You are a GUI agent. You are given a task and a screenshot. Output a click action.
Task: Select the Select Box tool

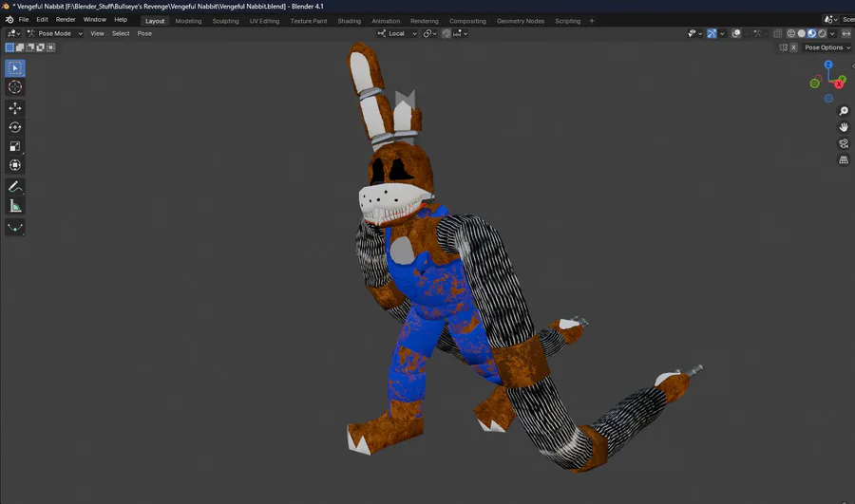pos(14,68)
